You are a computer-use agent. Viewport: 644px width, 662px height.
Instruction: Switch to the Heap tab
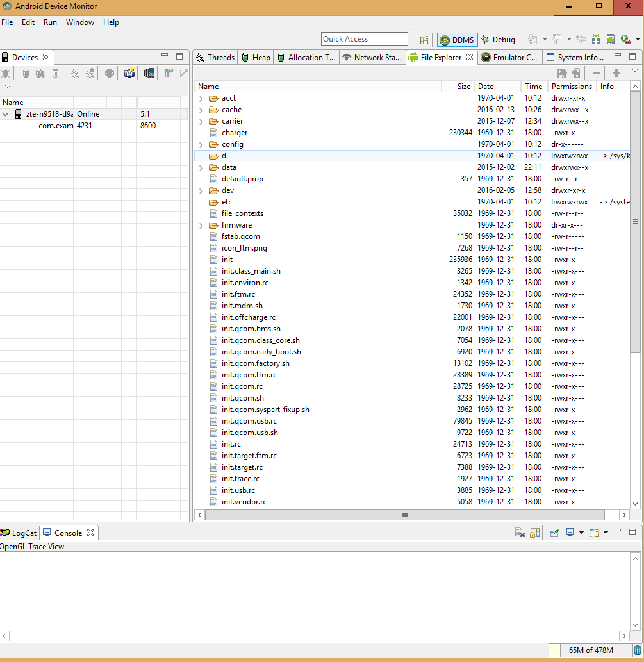pos(255,58)
